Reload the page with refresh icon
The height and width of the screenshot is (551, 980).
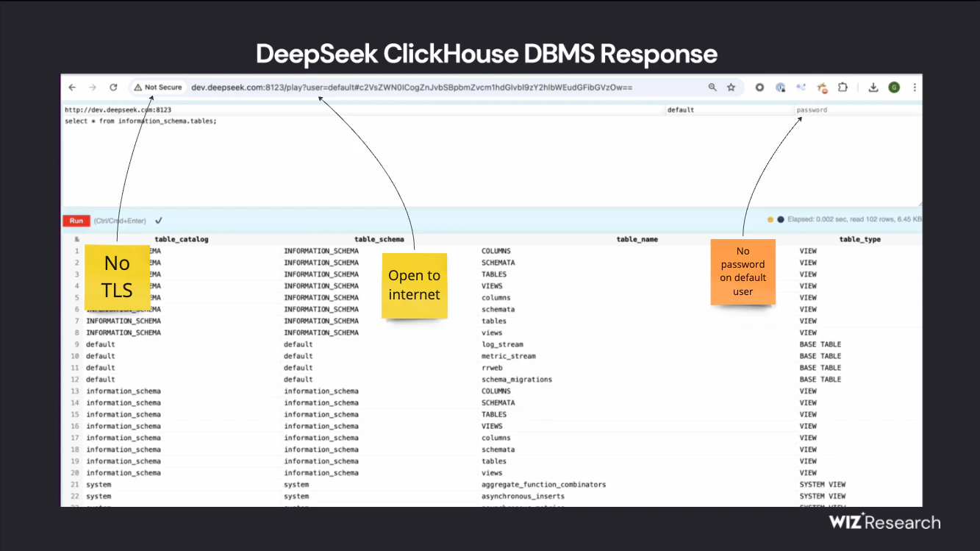point(113,88)
